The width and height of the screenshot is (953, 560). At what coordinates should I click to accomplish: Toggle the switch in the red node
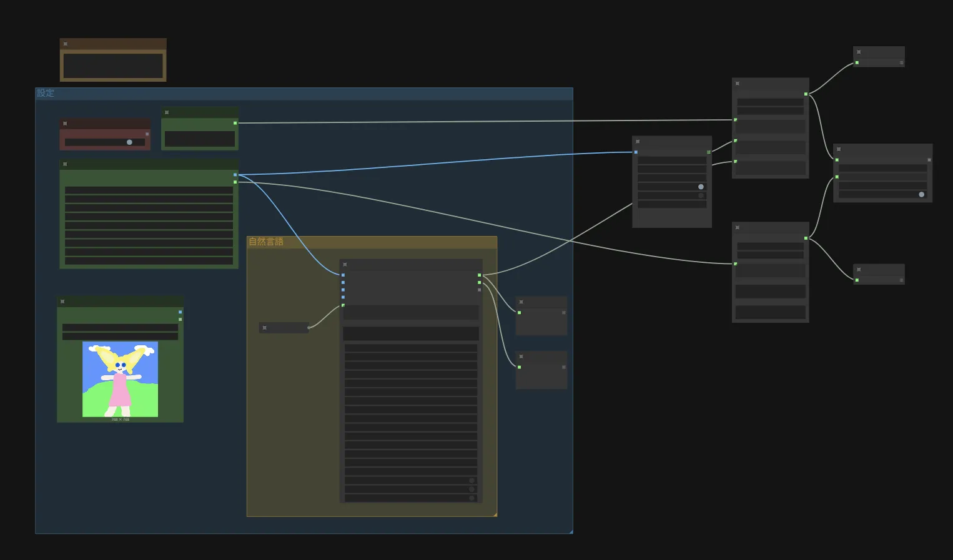pyautogui.click(x=129, y=142)
